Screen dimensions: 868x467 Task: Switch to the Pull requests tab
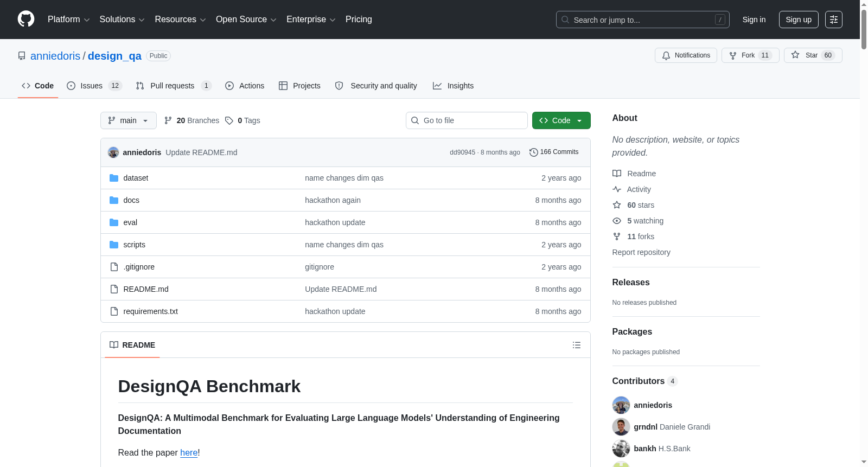point(173,86)
